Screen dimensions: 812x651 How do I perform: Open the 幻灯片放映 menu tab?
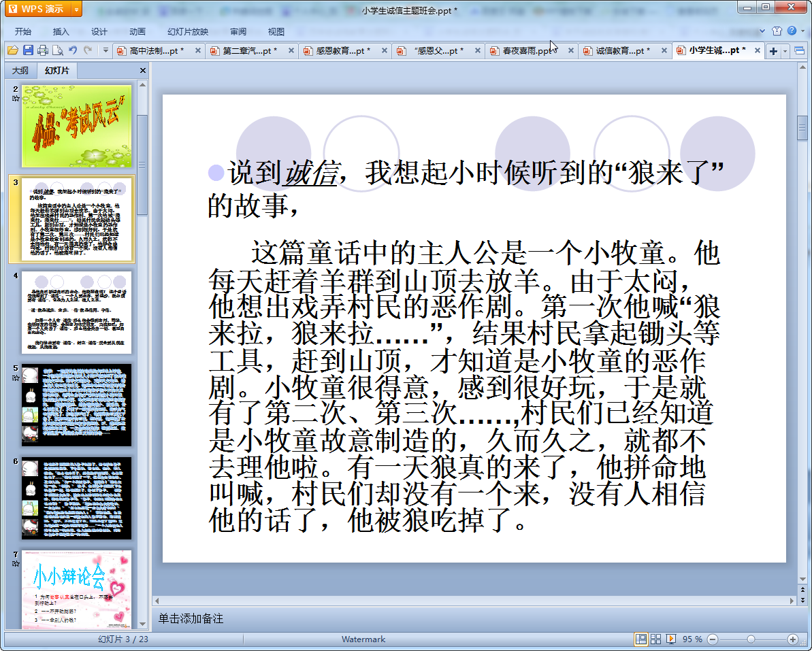[188, 31]
